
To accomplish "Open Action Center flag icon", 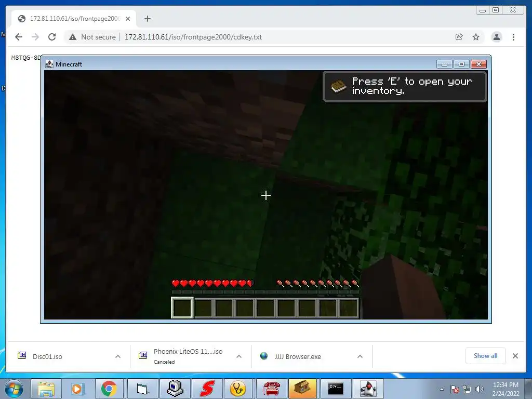I will point(455,389).
